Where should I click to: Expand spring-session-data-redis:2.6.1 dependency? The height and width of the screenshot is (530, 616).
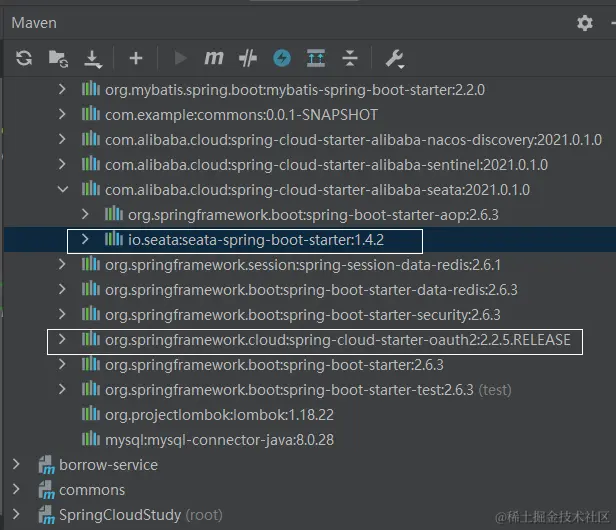[62, 264]
